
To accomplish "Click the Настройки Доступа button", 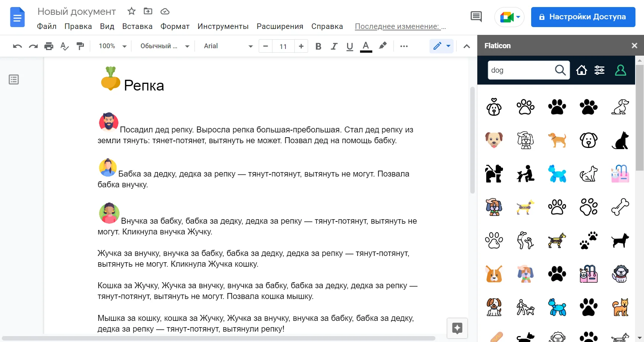I will (x=583, y=17).
